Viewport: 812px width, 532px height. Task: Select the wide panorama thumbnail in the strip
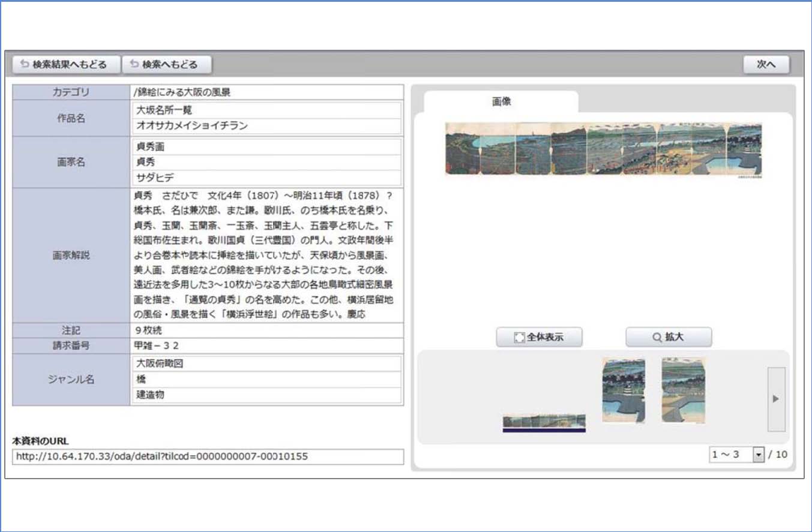pos(544,422)
